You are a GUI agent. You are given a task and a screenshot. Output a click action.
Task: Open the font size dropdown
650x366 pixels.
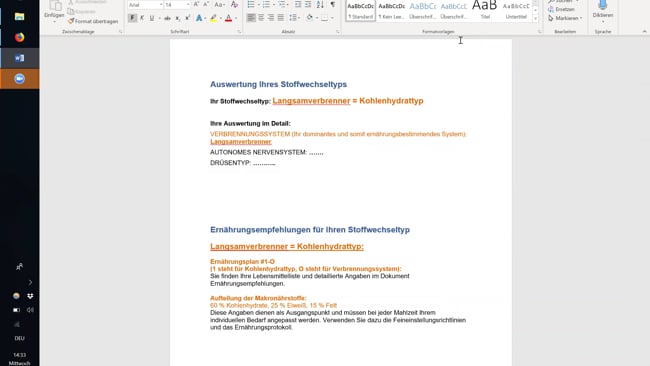point(188,5)
